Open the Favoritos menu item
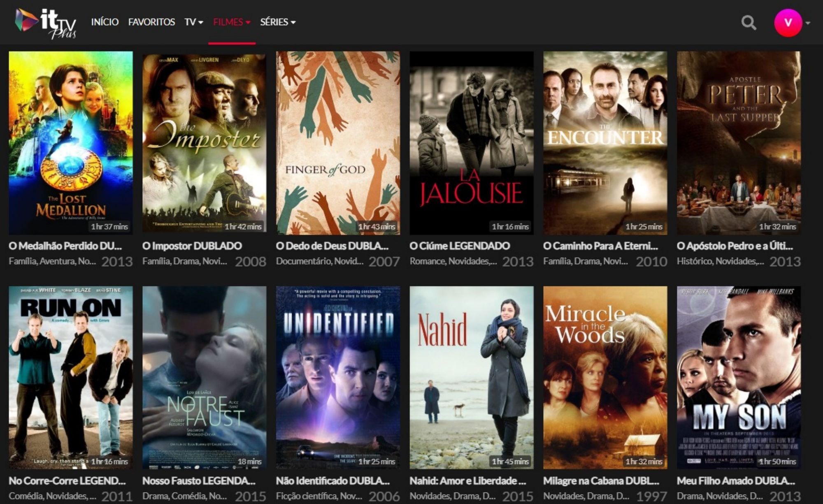The image size is (823, 504). pyautogui.click(x=151, y=22)
